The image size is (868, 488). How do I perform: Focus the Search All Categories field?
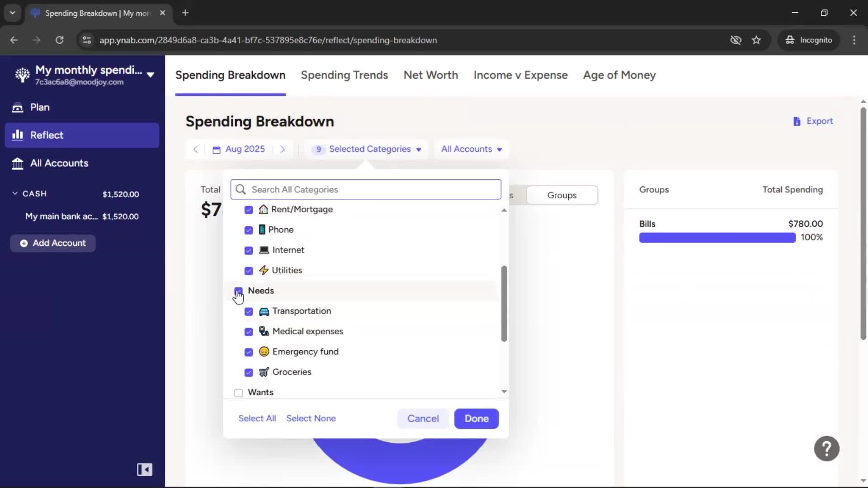pos(366,189)
